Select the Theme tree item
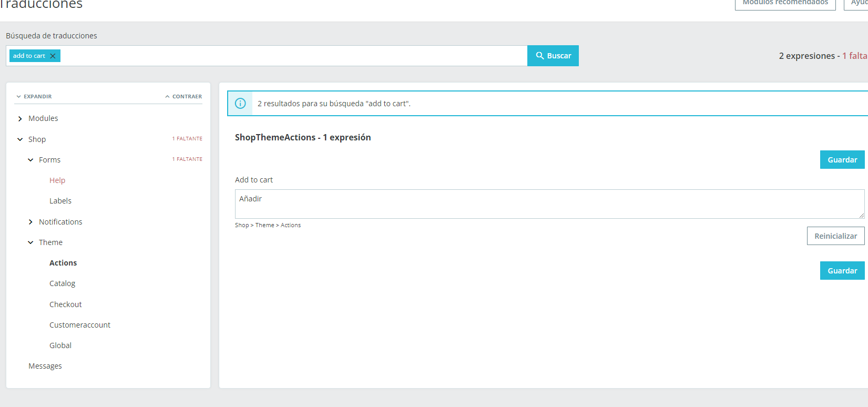The image size is (868, 407). [50, 242]
